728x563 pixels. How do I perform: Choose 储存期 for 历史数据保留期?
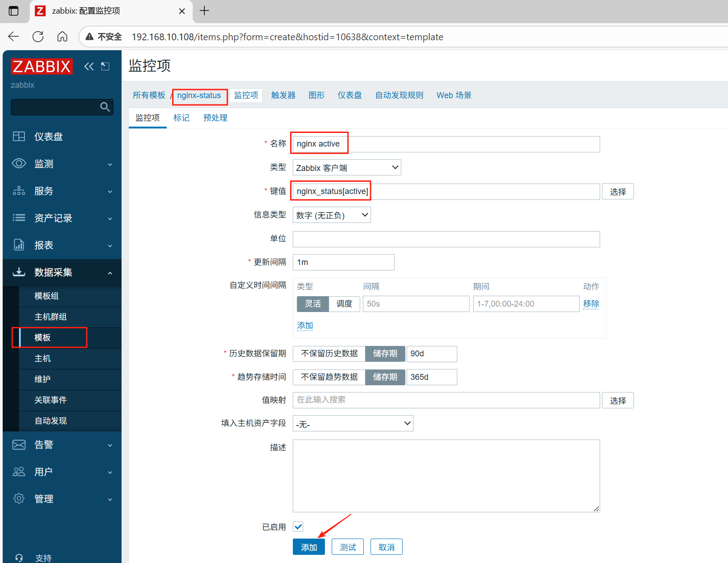pyautogui.click(x=385, y=354)
